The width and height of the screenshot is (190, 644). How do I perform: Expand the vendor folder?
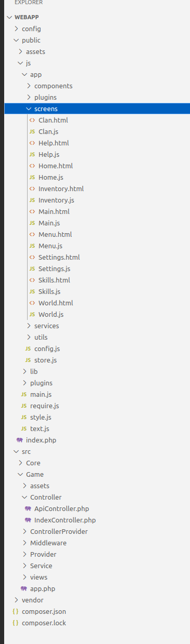coord(29,600)
